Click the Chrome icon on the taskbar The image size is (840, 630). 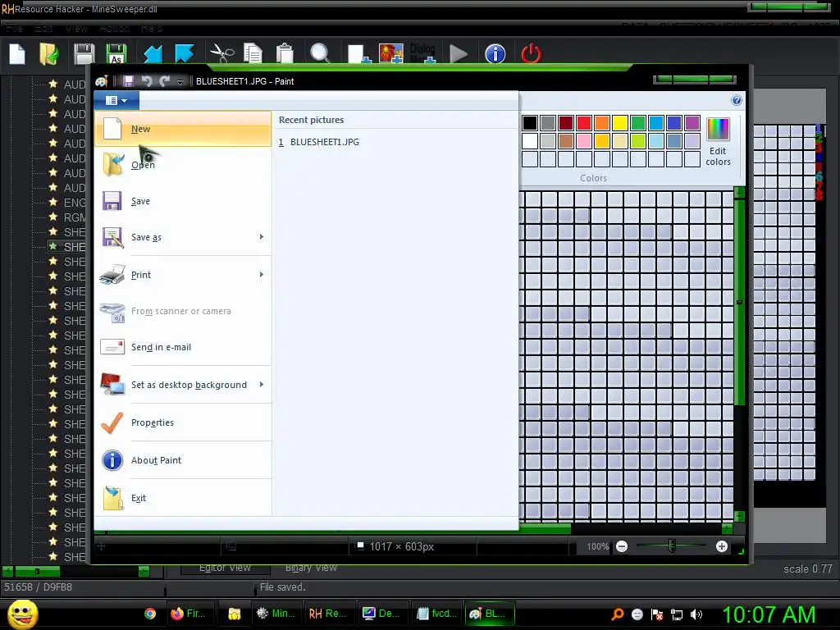[x=150, y=614]
